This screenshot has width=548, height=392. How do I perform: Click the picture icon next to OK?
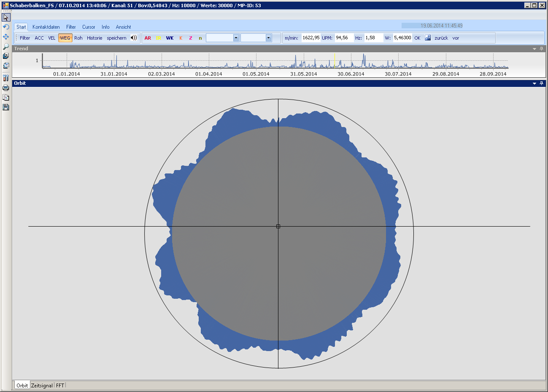(428, 38)
